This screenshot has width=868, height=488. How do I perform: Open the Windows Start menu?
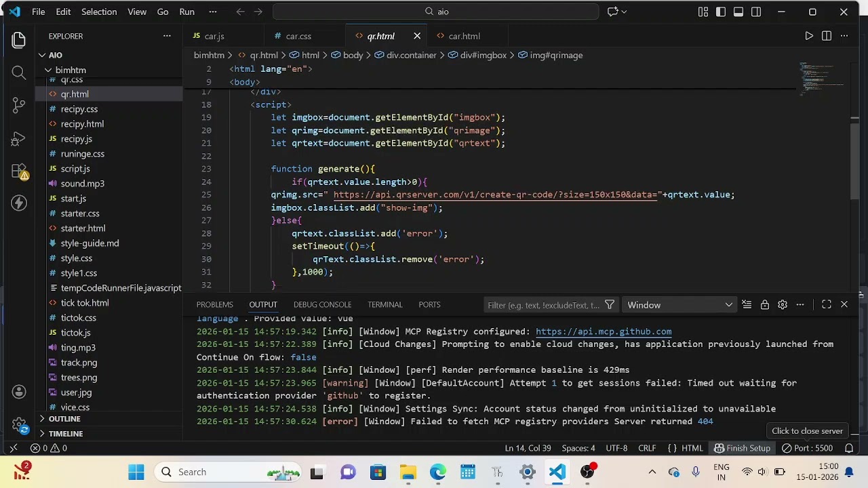click(x=136, y=472)
